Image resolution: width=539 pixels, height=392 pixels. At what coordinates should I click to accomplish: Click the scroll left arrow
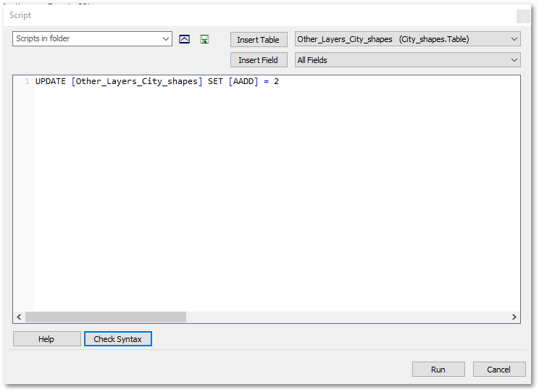coord(19,317)
